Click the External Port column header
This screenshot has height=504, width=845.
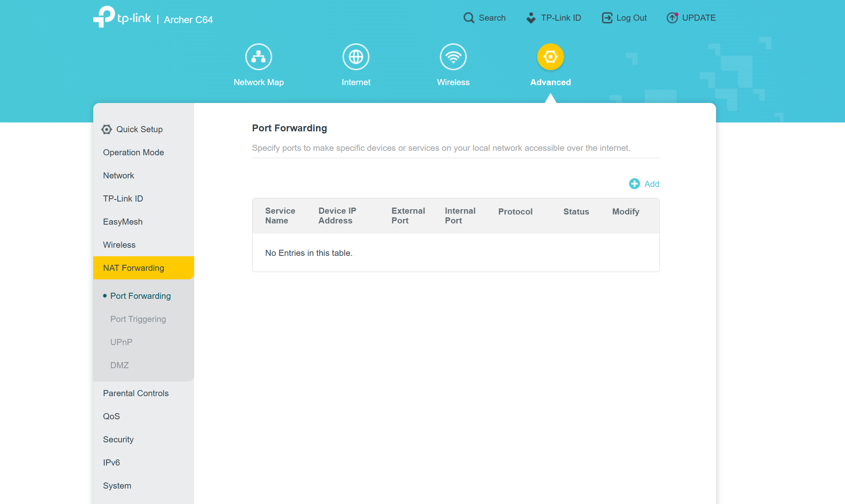[408, 216]
